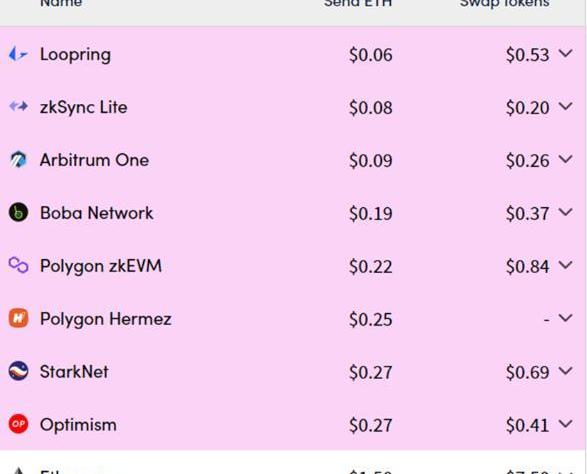Click the Loopring logo icon

pos(18,54)
